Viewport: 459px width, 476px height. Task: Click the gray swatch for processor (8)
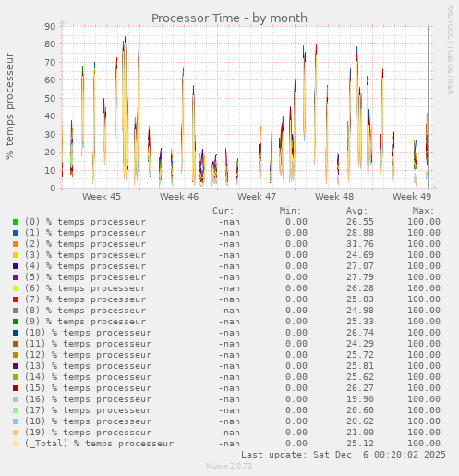(16, 311)
